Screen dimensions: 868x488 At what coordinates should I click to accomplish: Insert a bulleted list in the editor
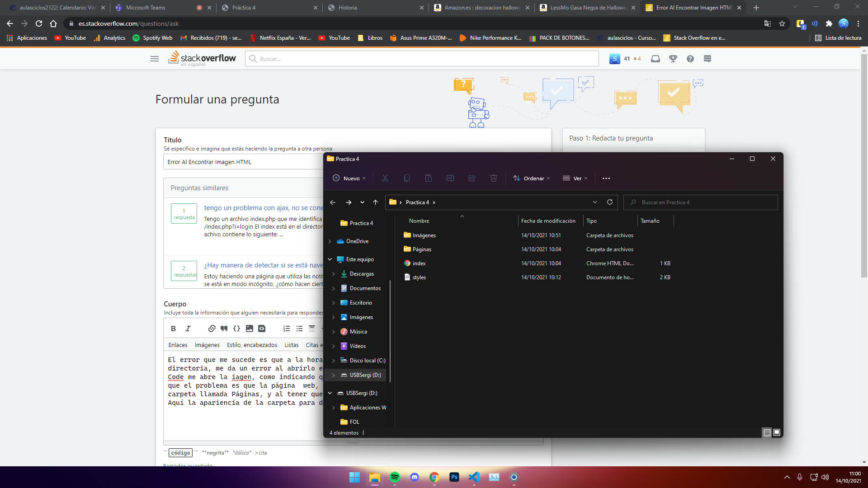pyautogui.click(x=299, y=328)
